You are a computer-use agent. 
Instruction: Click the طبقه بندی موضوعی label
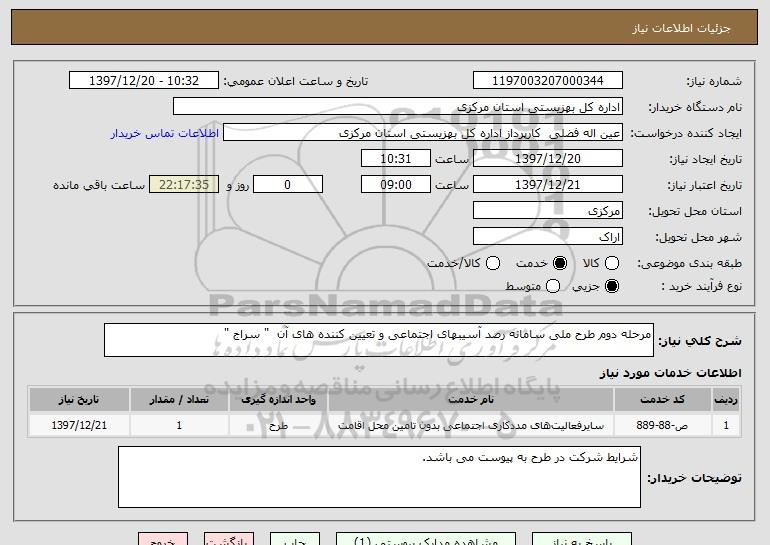pos(689,263)
